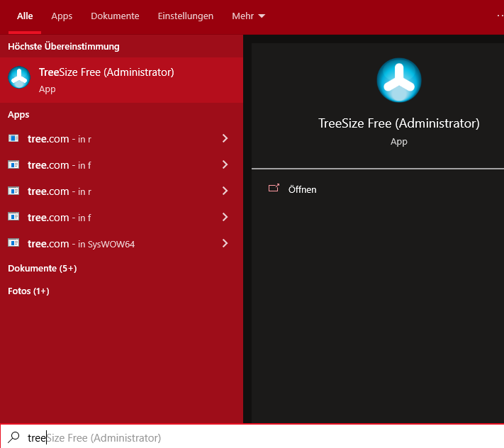Click TreeSize Free (Administrator) title in preview pane
This screenshot has height=448, width=504.
coord(399,123)
